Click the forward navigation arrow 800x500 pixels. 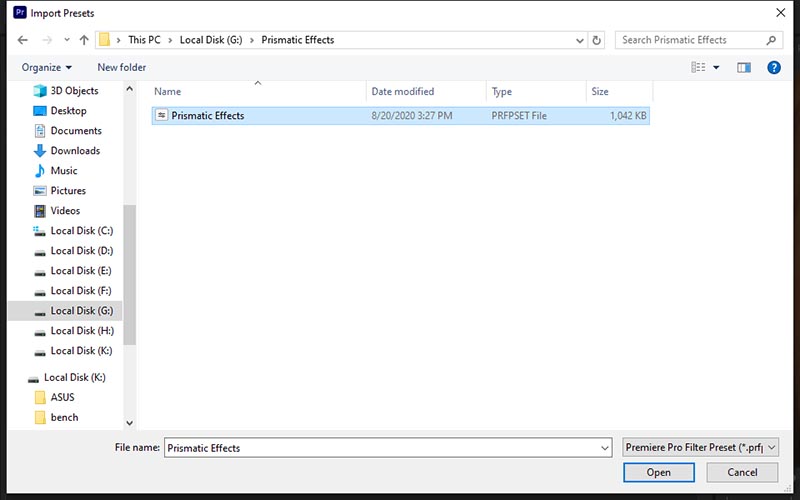(x=47, y=40)
